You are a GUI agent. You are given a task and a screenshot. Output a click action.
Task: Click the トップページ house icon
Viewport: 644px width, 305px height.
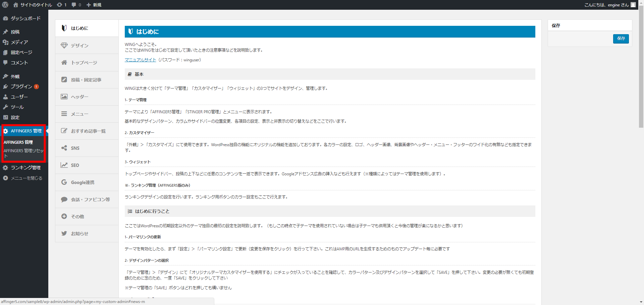point(64,63)
